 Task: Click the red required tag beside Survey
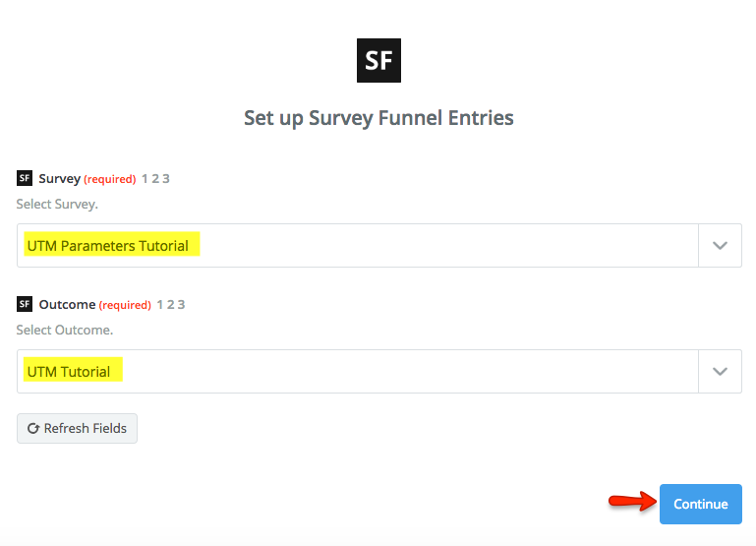point(109,179)
